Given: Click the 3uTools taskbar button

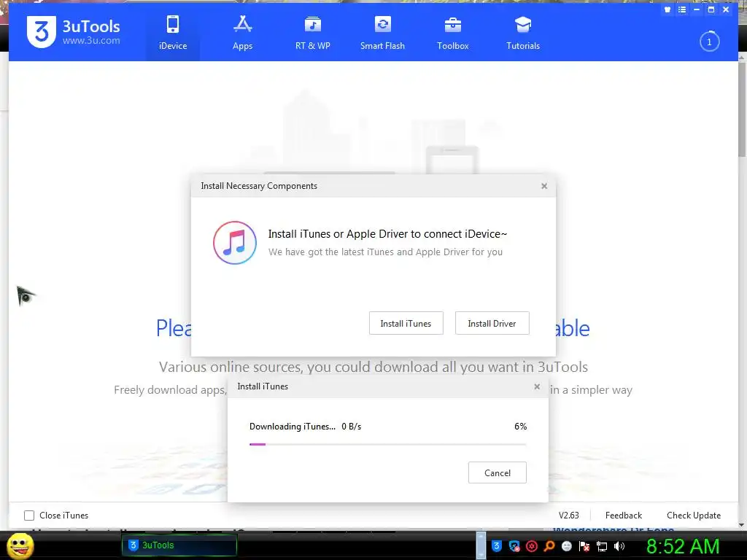Looking at the screenshot, I should tap(179, 545).
